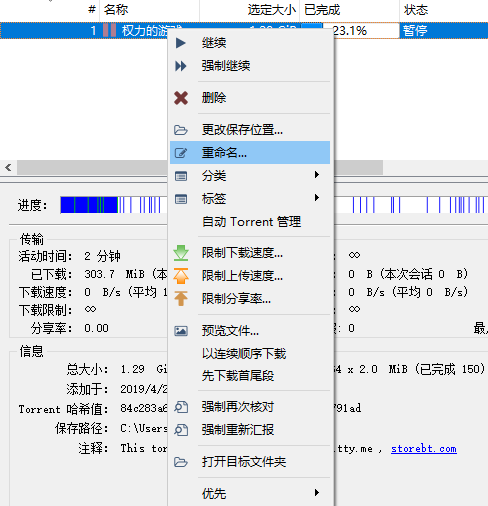Choose 打开目标文件夹 menu entry
Image resolution: width=488 pixels, height=506 pixels.
tap(250, 462)
